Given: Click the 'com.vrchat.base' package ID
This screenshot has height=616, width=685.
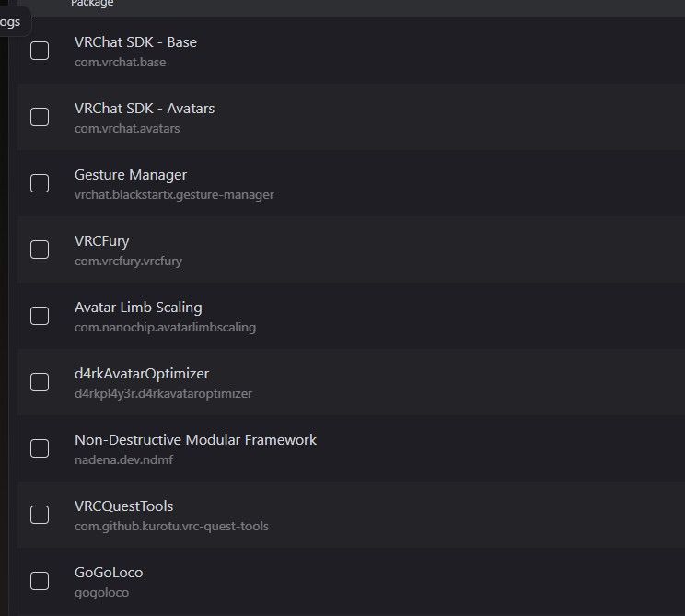Looking at the screenshot, I should coord(120,62).
